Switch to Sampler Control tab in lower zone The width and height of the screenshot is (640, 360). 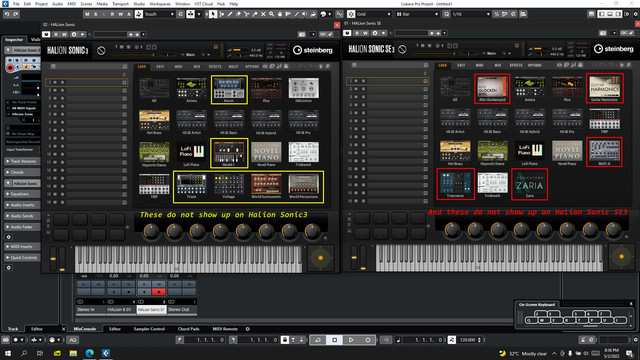click(x=149, y=329)
